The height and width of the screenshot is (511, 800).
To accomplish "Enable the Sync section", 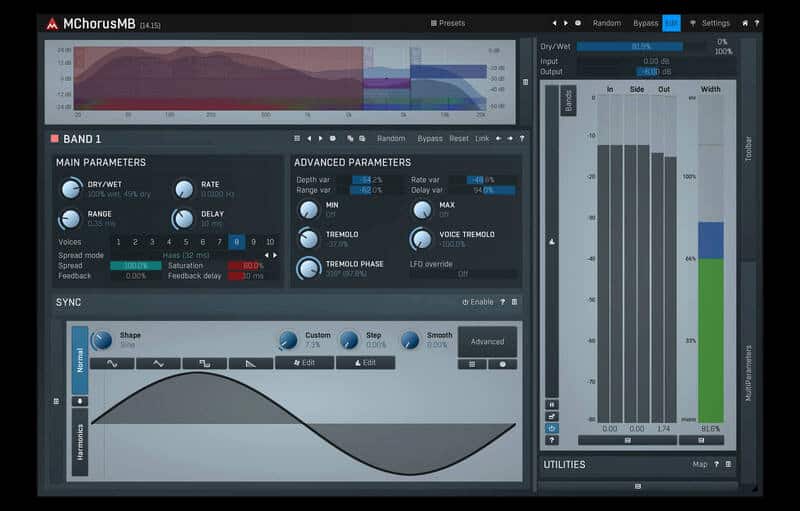I will point(477,302).
